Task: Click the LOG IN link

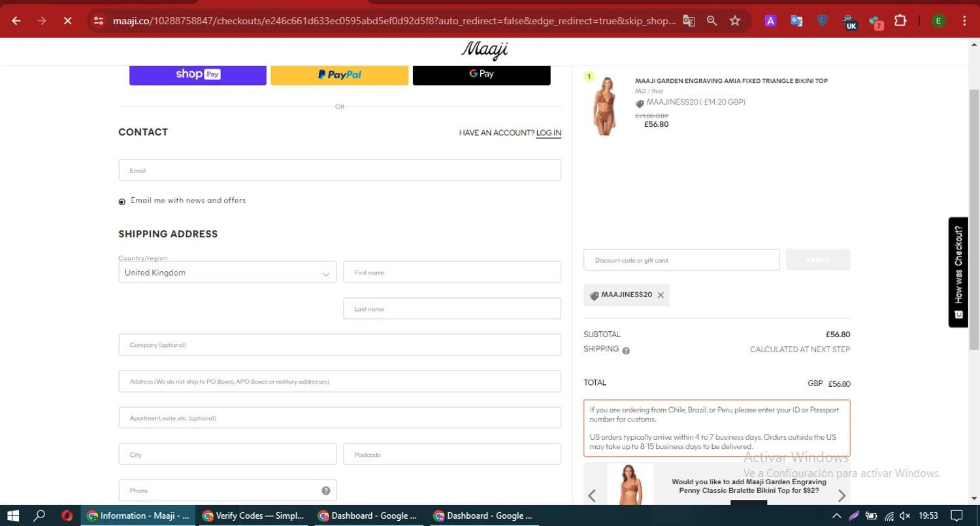Action: 549,133
